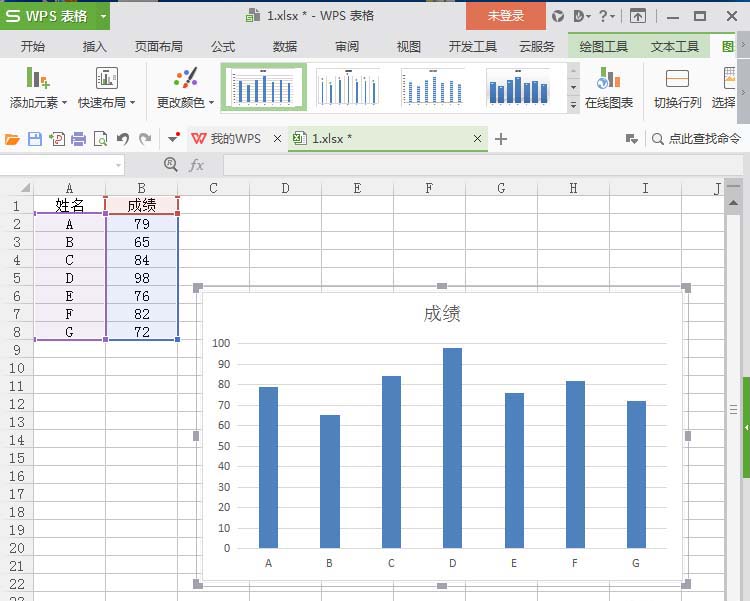Click cell containing 姓名
750x601 pixels.
69,205
